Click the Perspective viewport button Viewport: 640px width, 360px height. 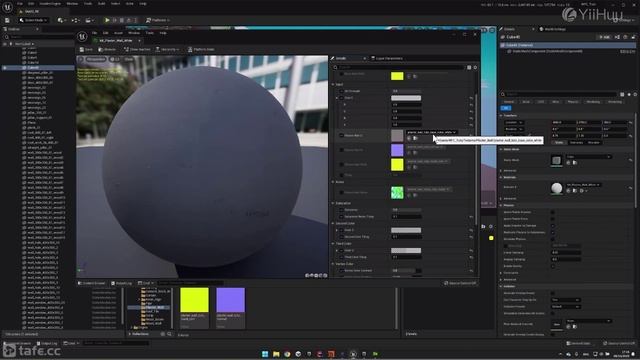coord(96,59)
